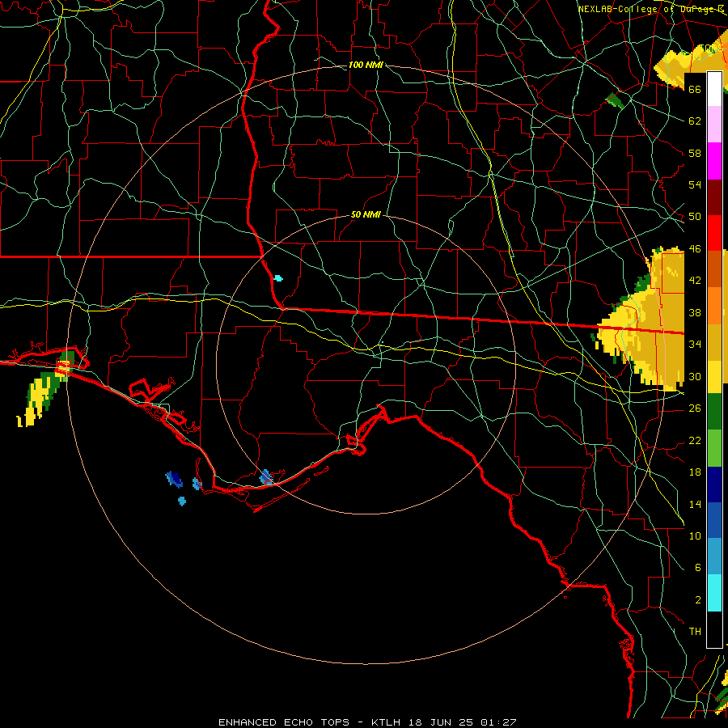Click the bright red legend swatch
728x728 pixels.
[x=714, y=233]
